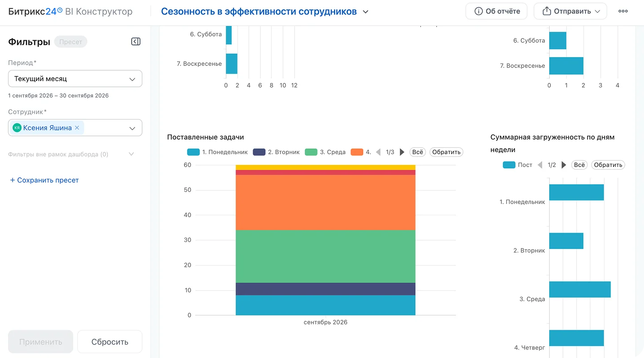The width and height of the screenshot is (644, 358).
Task: Click the Сбросить button
Action: [110, 342]
